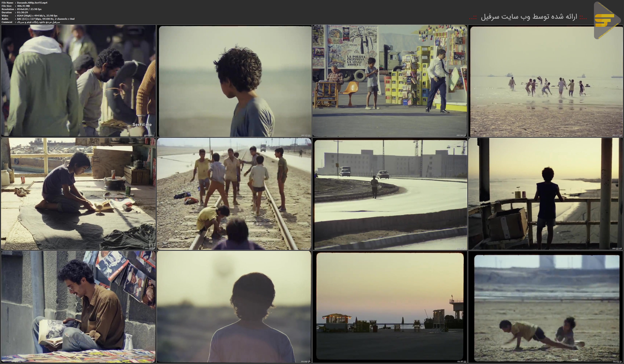The width and height of the screenshot is (624, 364).
Task: Open thumbnail of runner on curved road
Action: [389, 194]
